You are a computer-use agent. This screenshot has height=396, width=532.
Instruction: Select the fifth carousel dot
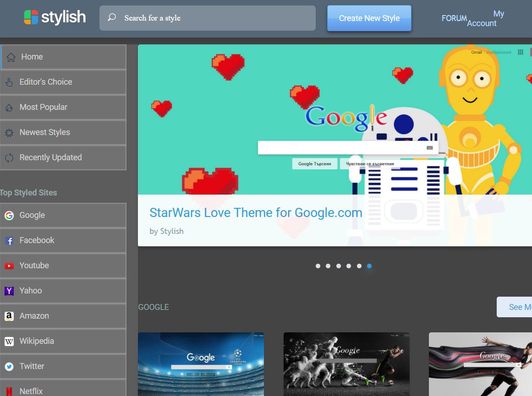359,266
